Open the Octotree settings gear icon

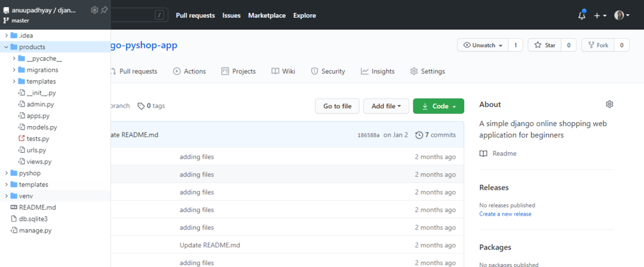94,10
